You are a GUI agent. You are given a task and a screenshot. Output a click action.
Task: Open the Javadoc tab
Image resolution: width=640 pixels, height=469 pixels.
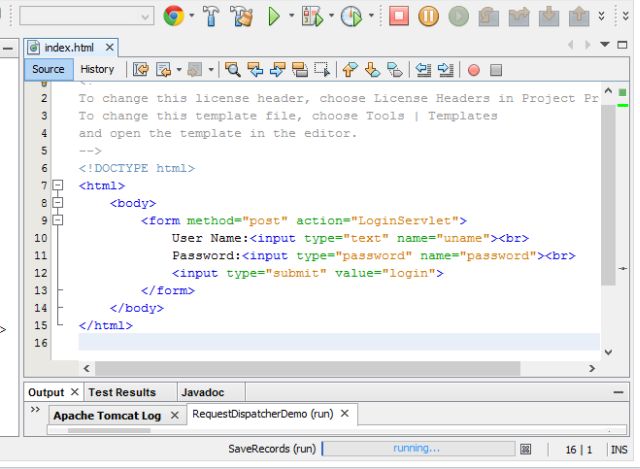click(x=203, y=393)
